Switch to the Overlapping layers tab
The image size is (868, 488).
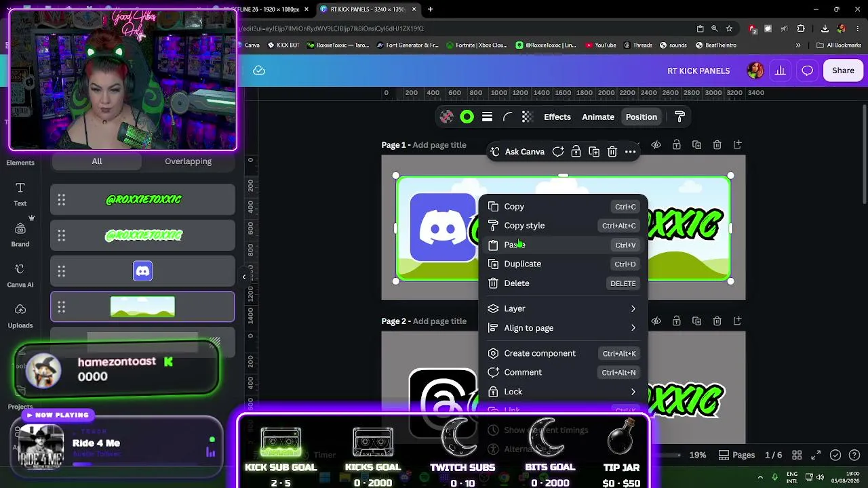[x=188, y=161]
